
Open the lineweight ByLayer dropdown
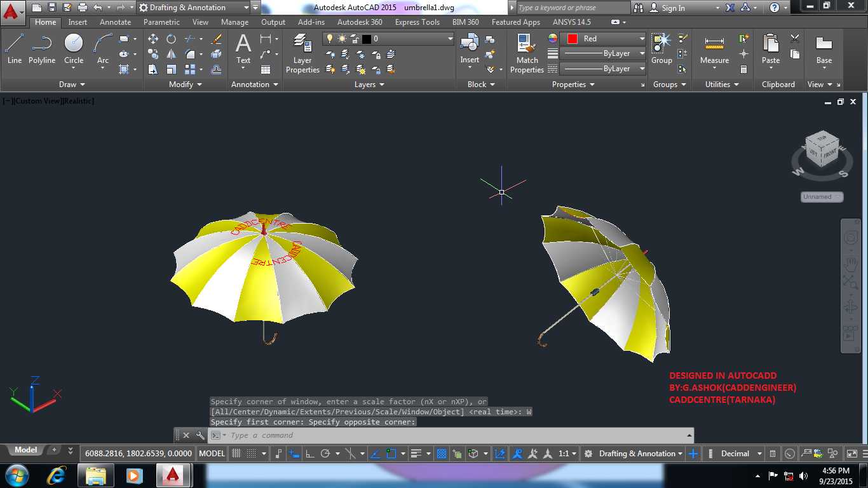click(x=604, y=53)
